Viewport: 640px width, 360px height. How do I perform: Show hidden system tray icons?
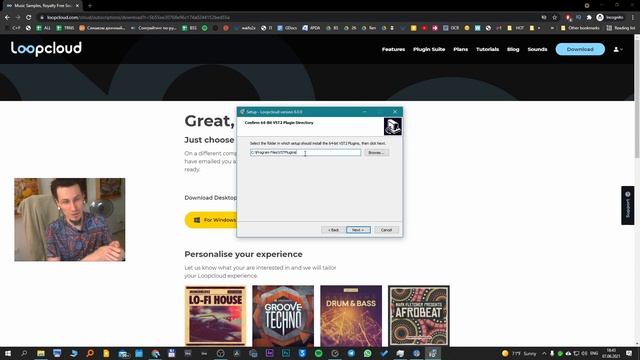click(544, 353)
